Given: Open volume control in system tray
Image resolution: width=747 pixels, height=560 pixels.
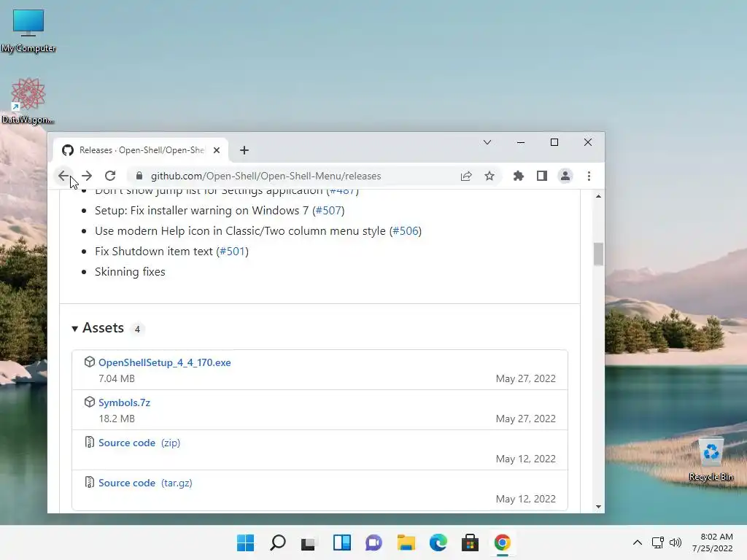Looking at the screenshot, I should pyautogui.click(x=675, y=542).
